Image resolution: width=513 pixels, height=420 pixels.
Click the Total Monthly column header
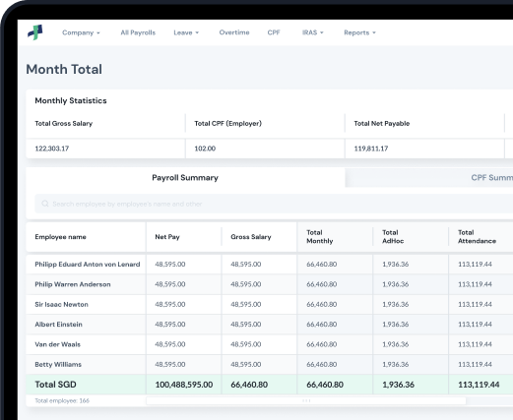(x=320, y=237)
